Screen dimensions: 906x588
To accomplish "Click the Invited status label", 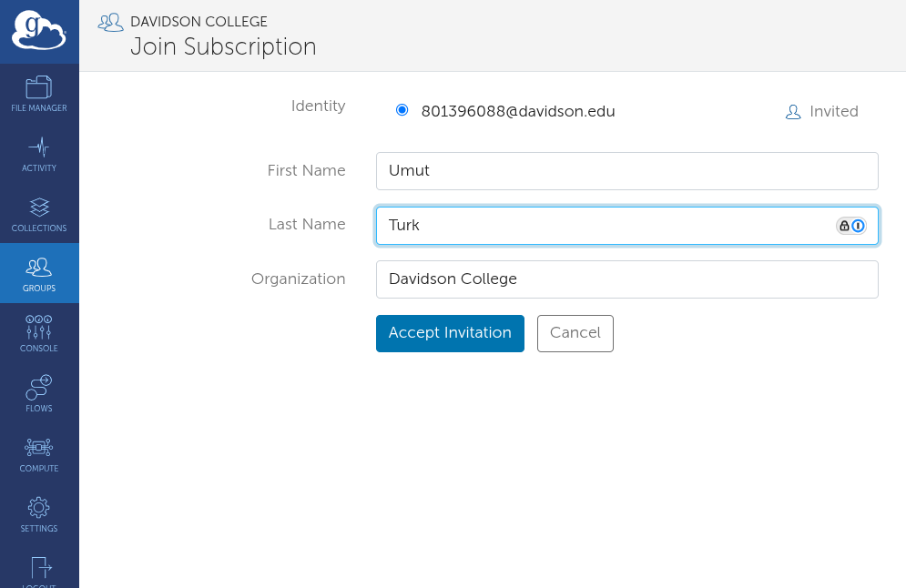I will tap(834, 111).
